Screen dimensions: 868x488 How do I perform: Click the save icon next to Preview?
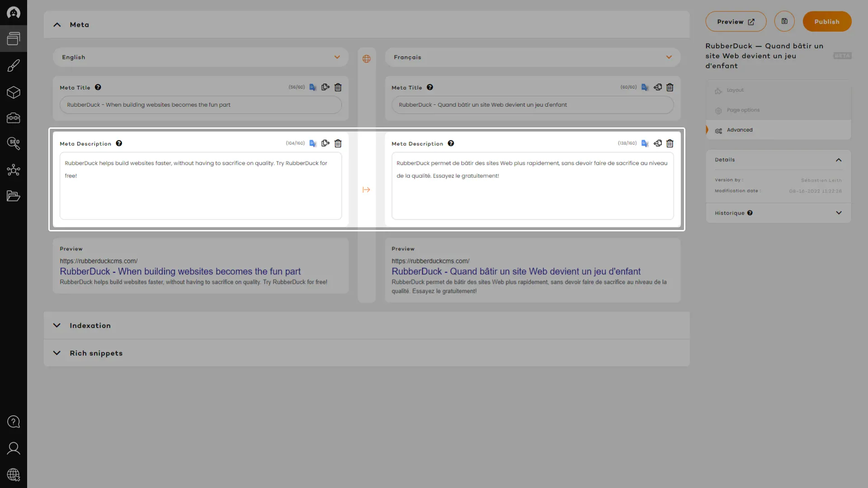coord(784,22)
